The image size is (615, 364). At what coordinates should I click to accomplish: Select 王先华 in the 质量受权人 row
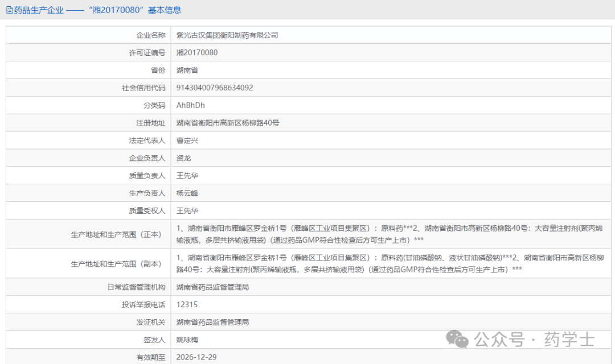(187, 211)
